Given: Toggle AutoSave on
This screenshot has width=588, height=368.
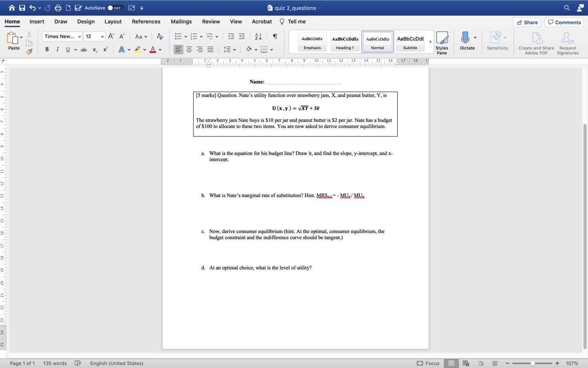Looking at the screenshot, I should point(116,7).
